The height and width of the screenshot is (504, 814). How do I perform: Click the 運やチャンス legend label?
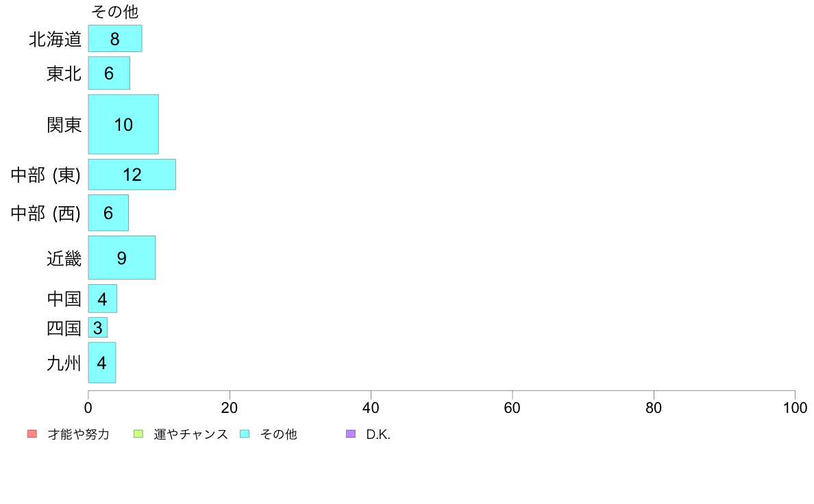point(191,434)
